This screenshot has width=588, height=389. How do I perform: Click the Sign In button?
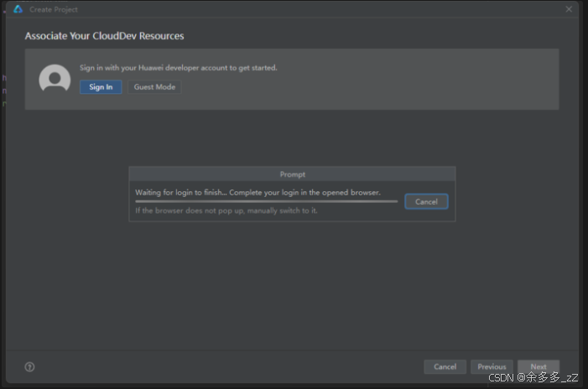point(101,87)
